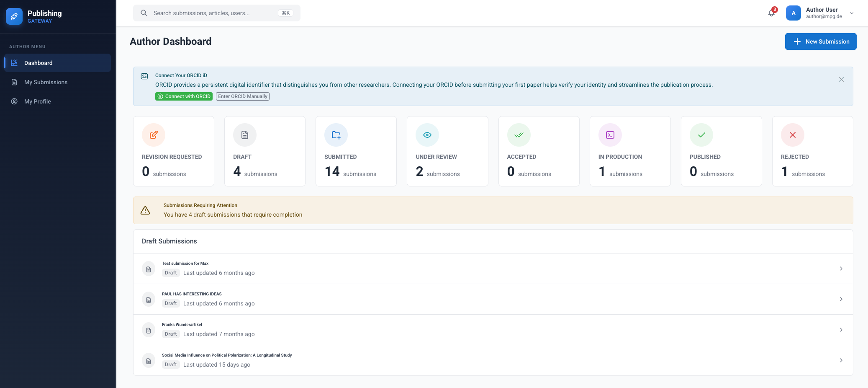Image resolution: width=868 pixels, height=388 pixels.
Task: Go to My Submissions in sidebar
Action: point(46,82)
